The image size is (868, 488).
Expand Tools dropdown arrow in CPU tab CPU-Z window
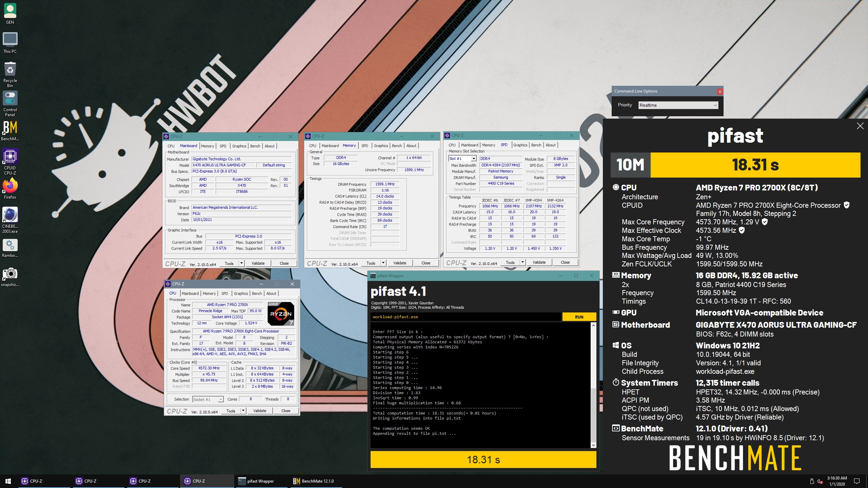click(x=243, y=411)
